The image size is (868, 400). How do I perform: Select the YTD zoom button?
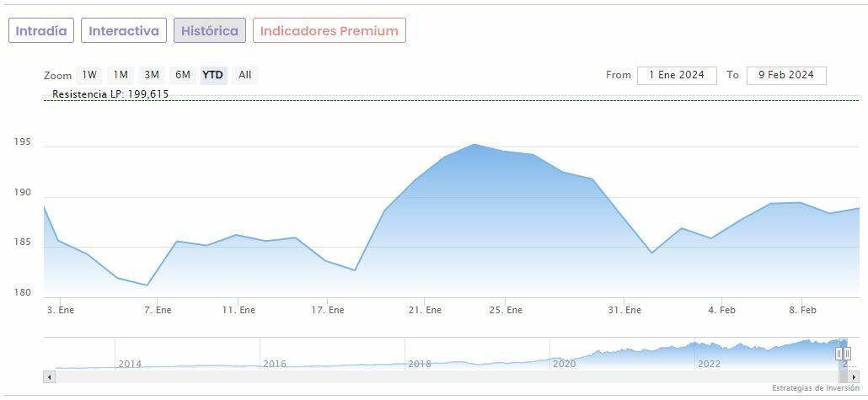213,75
